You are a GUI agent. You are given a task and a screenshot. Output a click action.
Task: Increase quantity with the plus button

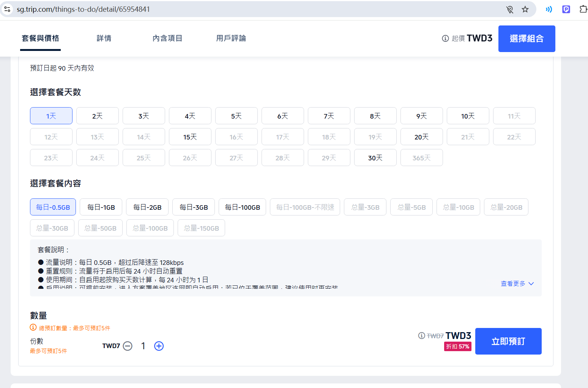pos(159,346)
